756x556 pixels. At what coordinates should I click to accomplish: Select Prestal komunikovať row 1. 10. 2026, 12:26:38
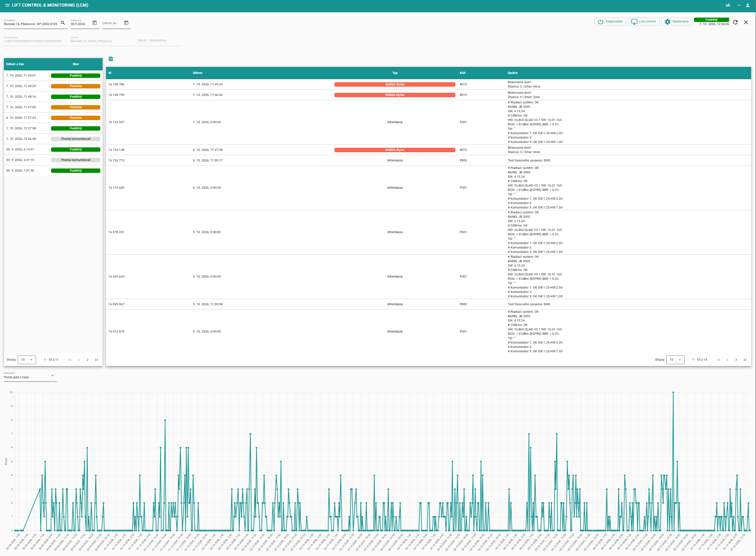pos(53,139)
